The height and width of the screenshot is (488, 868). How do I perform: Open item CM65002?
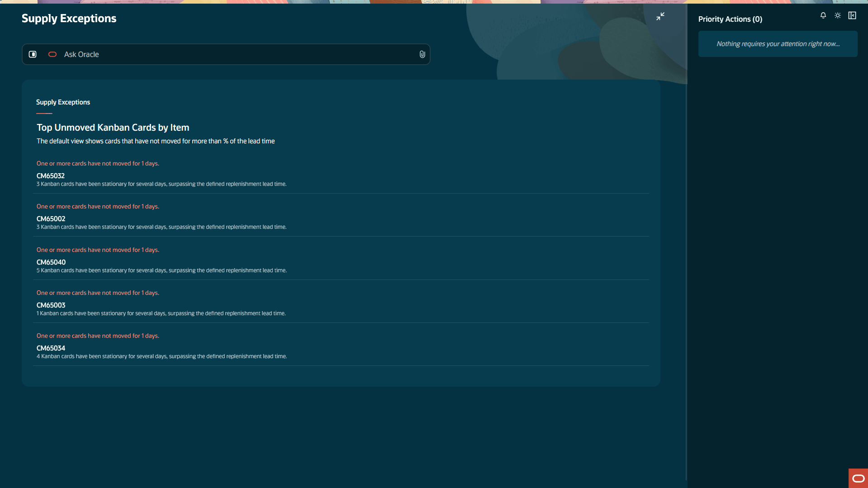coord(51,219)
